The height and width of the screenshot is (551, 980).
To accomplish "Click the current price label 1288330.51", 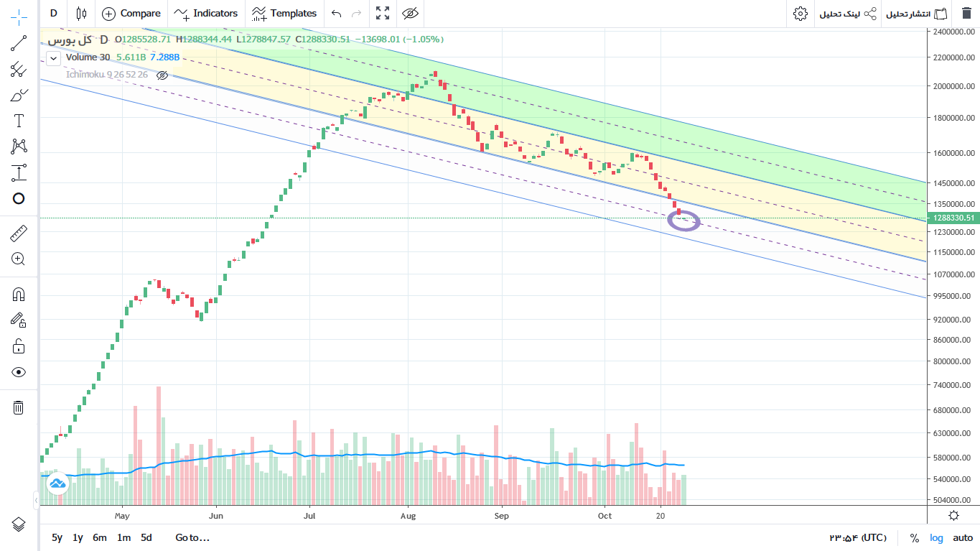I will (953, 218).
